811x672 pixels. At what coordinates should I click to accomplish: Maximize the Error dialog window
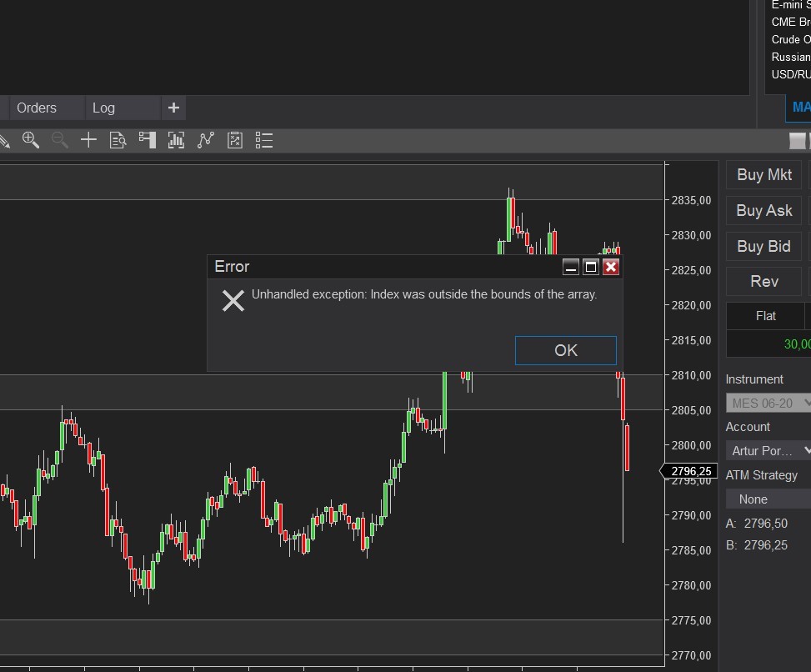(591, 267)
